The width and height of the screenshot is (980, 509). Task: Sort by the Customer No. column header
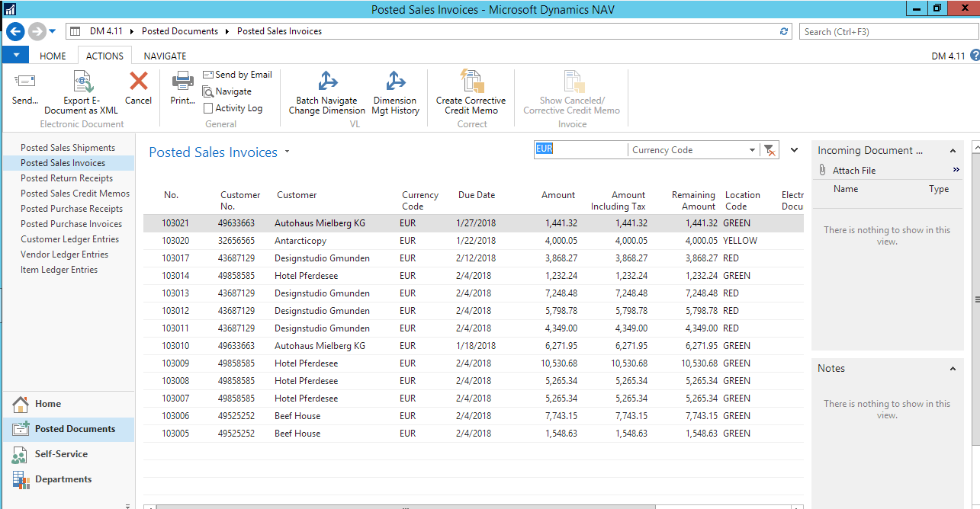pos(240,200)
